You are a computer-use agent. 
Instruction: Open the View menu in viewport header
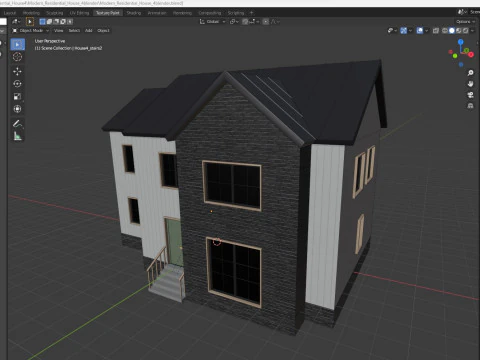[x=59, y=30]
